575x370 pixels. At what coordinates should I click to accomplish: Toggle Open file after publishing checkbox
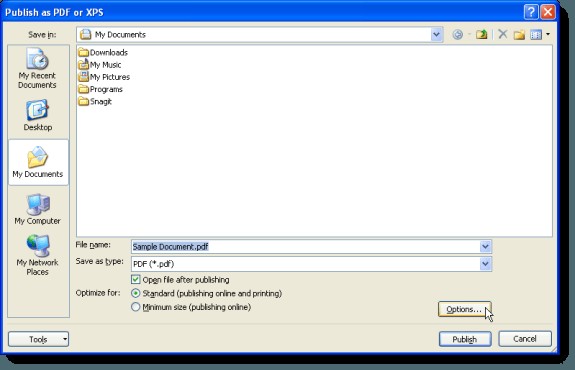click(136, 279)
